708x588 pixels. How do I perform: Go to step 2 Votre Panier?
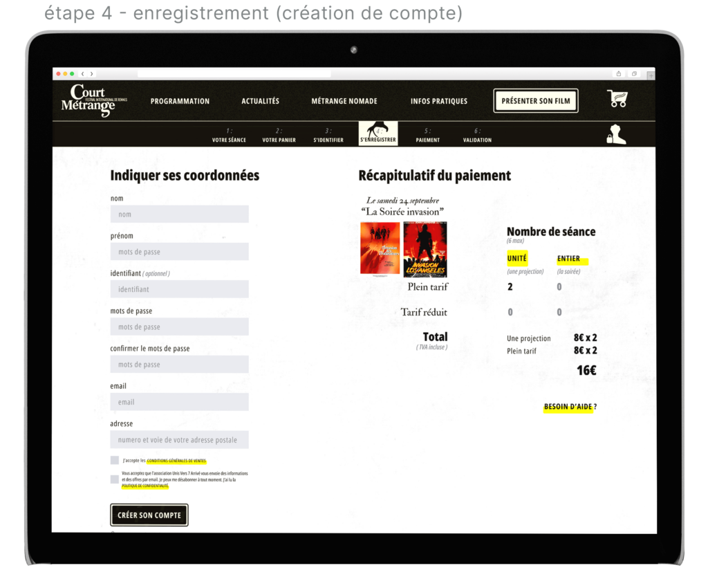click(279, 136)
